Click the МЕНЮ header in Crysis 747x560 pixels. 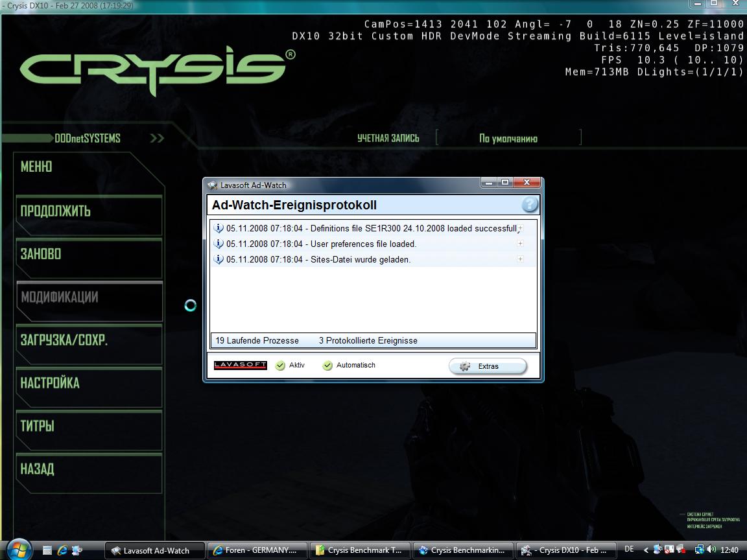coord(36,167)
